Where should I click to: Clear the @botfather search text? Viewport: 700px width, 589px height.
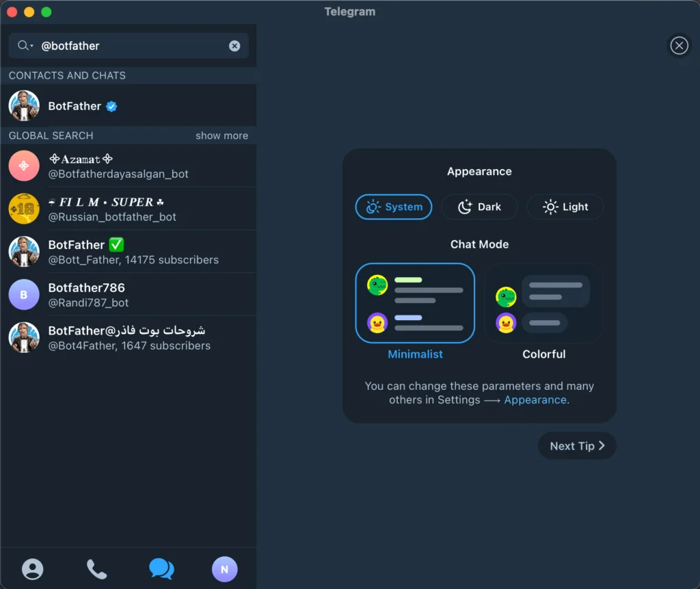click(x=234, y=46)
